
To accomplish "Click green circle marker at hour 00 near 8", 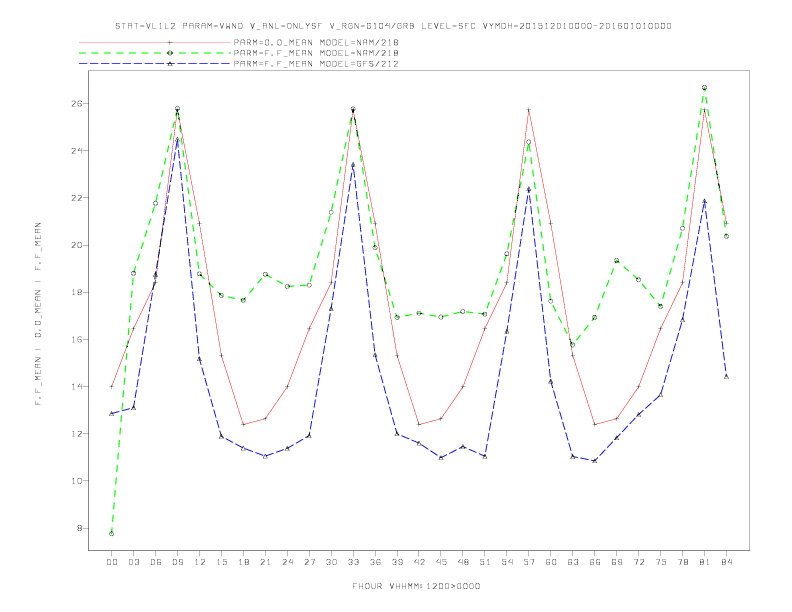I will [x=112, y=534].
